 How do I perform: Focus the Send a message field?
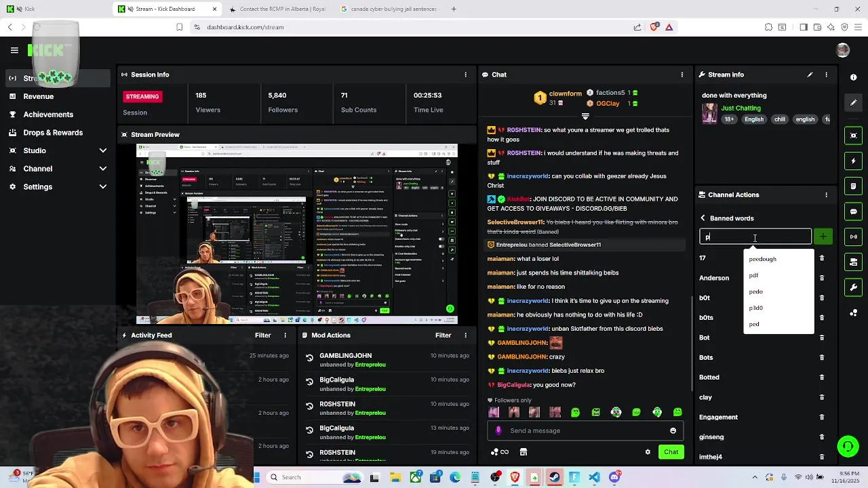click(585, 430)
